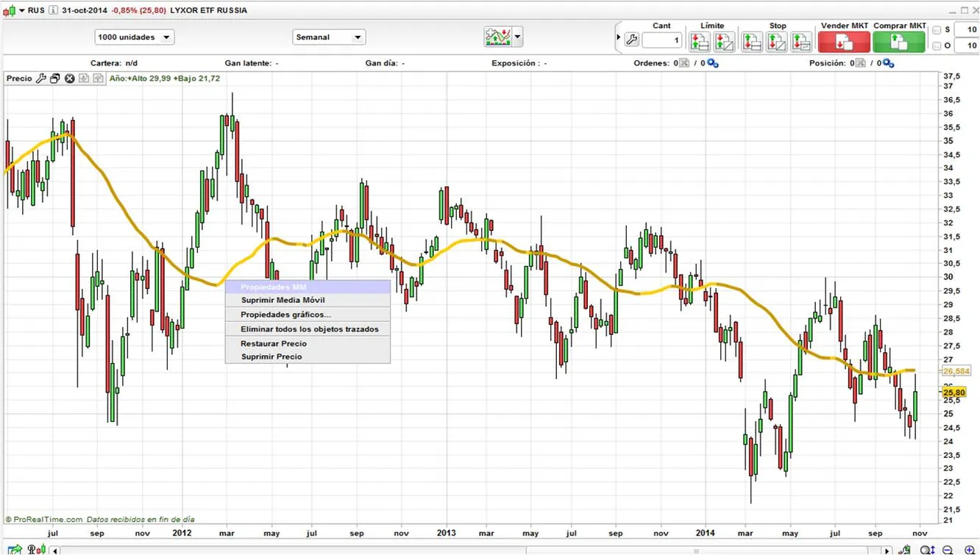
Task: Open trading settings wrench next to Cant
Action: click(632, 40)
